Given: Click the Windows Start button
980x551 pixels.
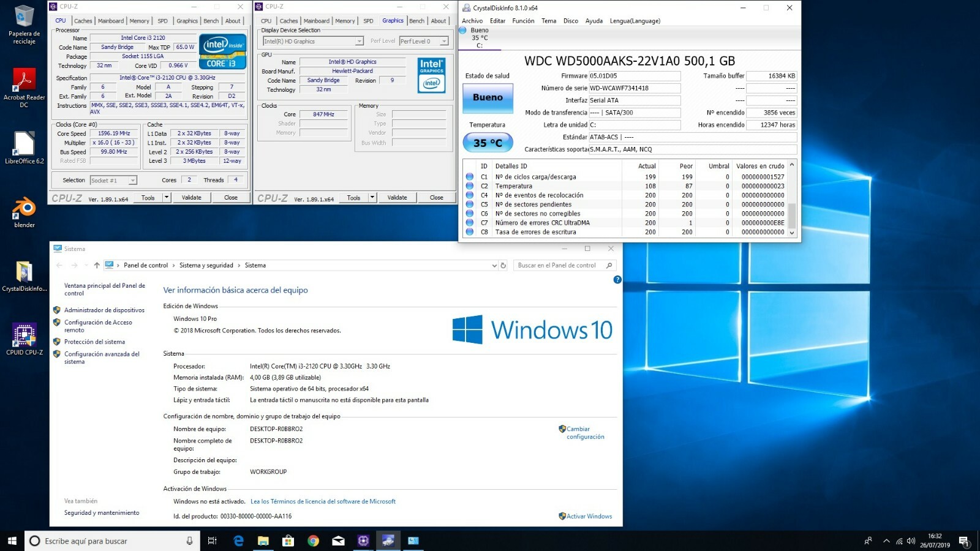Looking at the screenshot, I should 12,541.
